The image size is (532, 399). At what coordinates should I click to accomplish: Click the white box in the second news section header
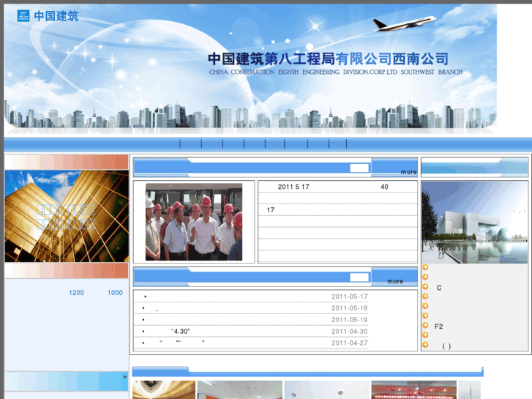(x=359, y=277)
